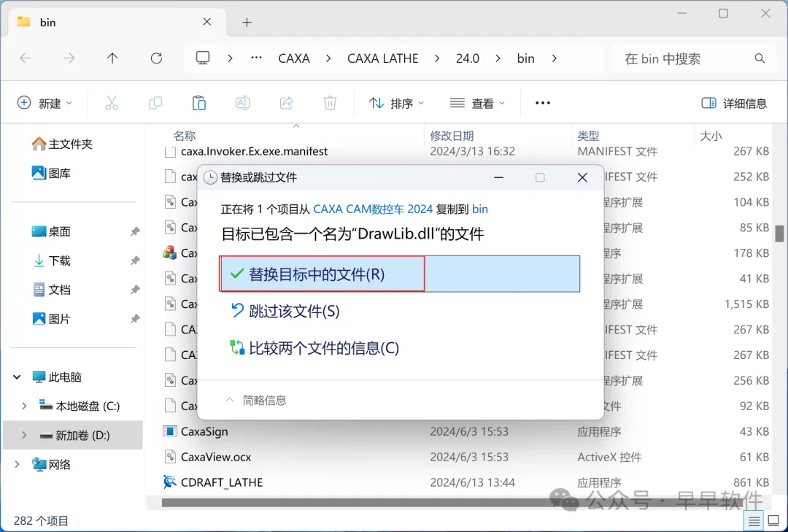Screen dimensions: 788x532
Task: Sort by Name (名称) column header
Action: pos(185,136)
